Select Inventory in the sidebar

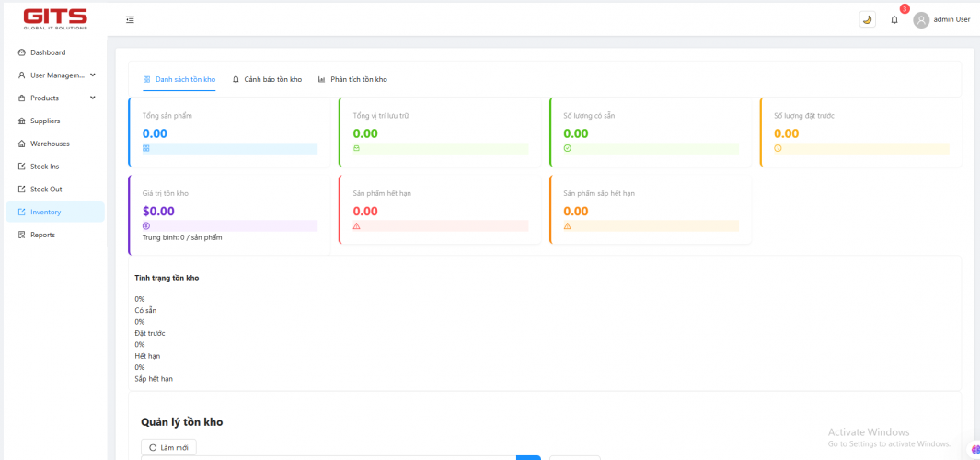[54, 212]
